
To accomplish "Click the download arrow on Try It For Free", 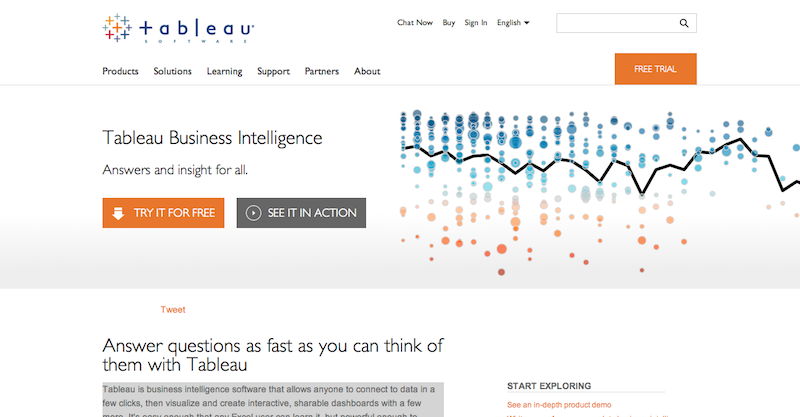I will point(118,213).
